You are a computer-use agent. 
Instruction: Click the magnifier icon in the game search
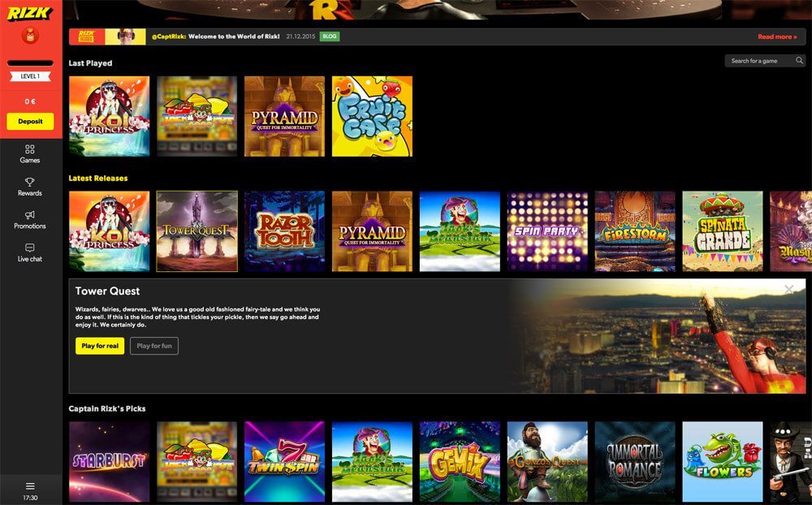[800, 61]
